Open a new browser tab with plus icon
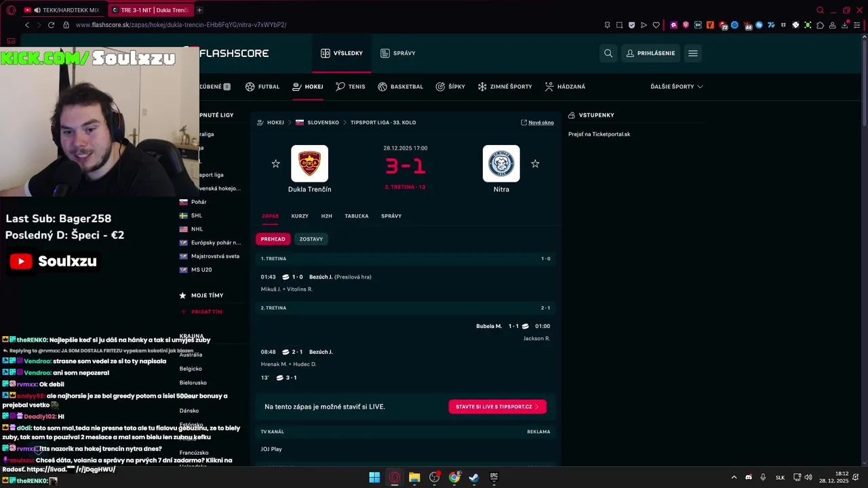 click(199, 10)
